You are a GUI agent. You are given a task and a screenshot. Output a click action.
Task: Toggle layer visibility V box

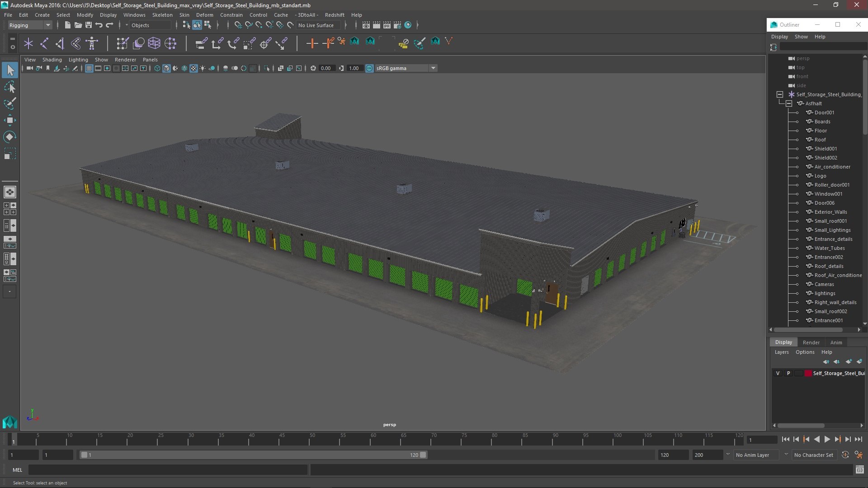[778, 373]
